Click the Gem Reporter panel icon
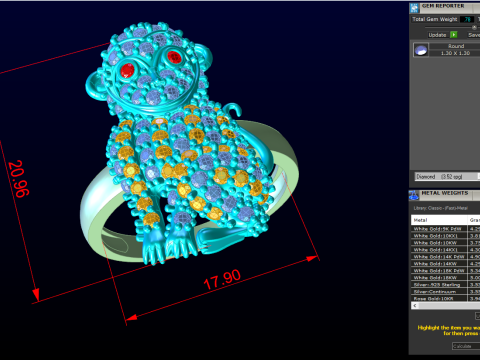The image size is (480, 360). click(x=414, y=8)
